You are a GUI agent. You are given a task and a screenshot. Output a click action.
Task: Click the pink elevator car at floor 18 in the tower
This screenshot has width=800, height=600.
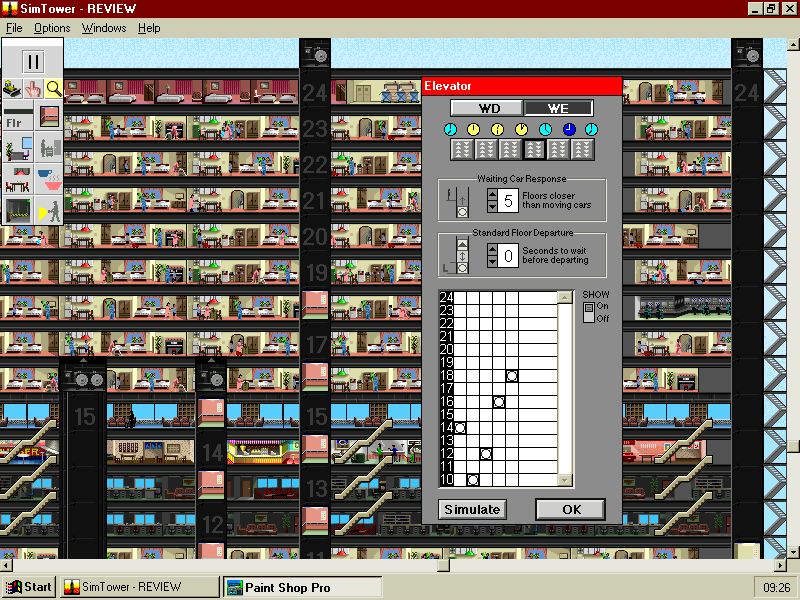coord(315,305)
